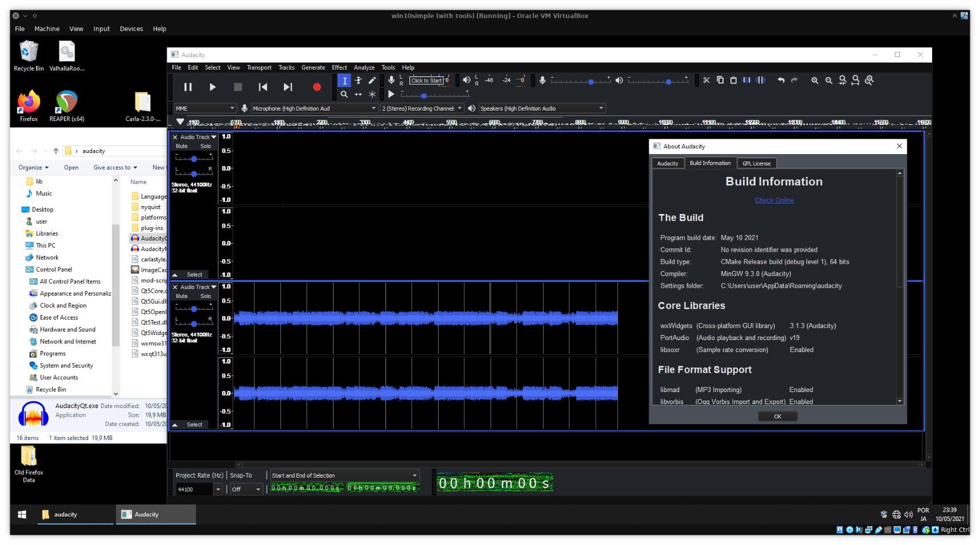Zoom in using the toolbar magnifier
980x545 pixels.
815,80
